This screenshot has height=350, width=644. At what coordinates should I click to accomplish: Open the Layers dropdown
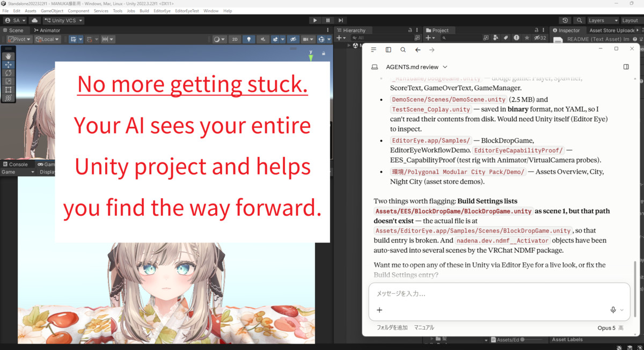602,20
